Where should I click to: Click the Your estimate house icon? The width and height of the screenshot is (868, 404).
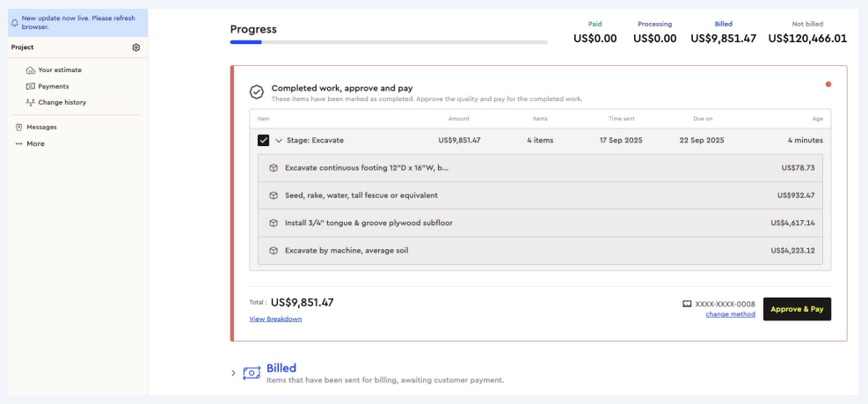click(x=31, y=70)
